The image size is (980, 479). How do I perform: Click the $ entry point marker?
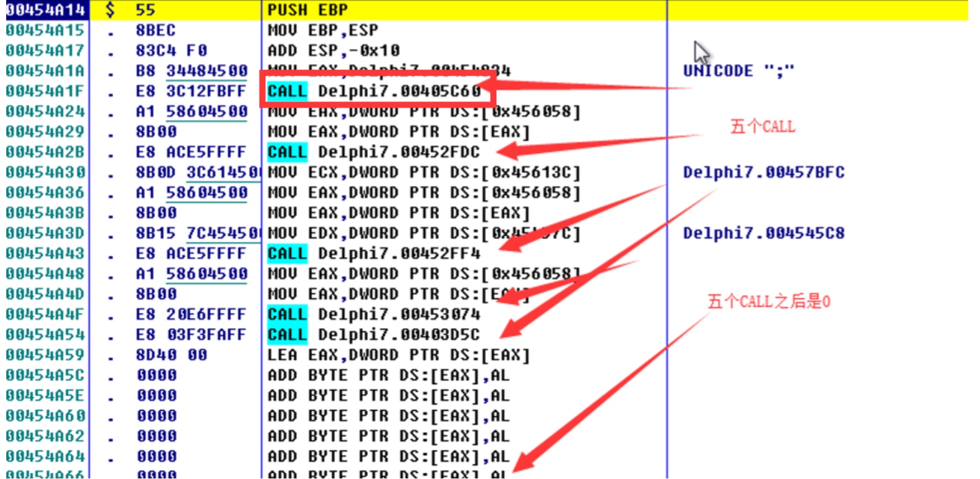click(x=110, y=10)
